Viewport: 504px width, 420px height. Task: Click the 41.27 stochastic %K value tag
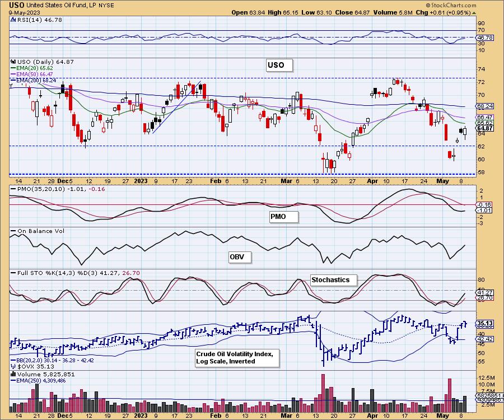point(485,293)
